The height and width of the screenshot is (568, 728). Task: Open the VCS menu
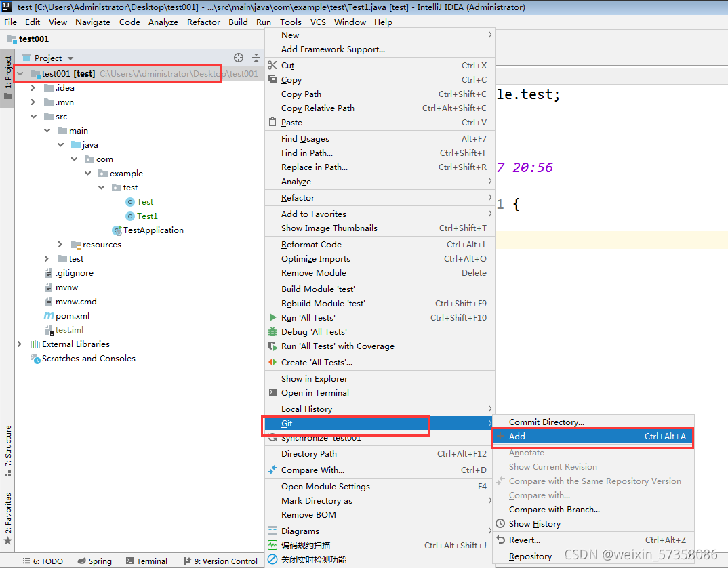click(318, 22)
